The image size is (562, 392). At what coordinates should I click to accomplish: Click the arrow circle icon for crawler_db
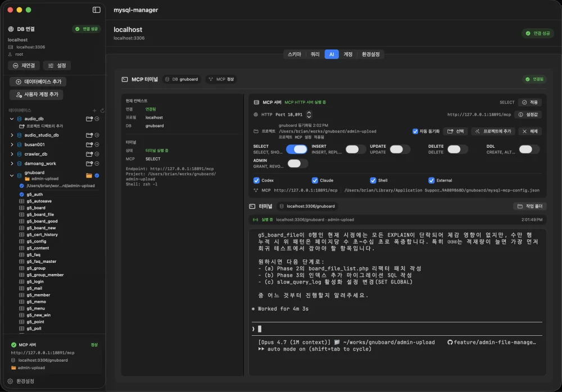(x=97, y=154)
